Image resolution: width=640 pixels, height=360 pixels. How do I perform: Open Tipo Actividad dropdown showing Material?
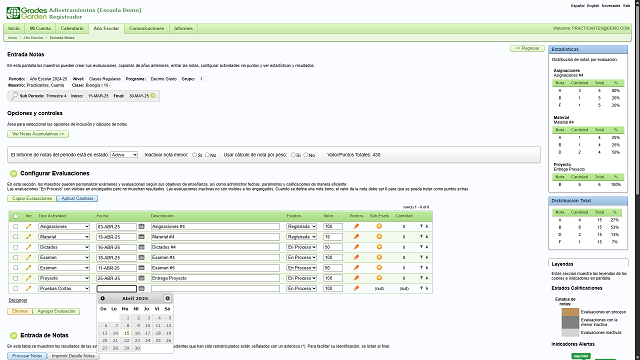64,237
